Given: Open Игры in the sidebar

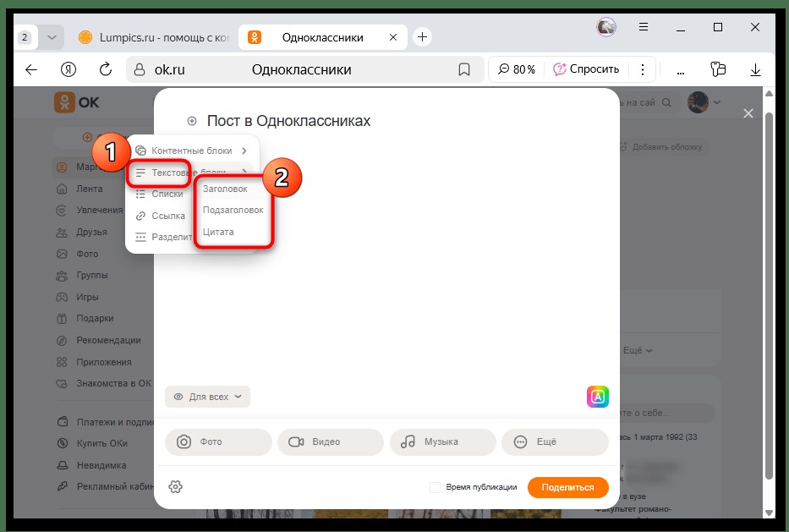Looking at the screenshot, I should point(87,297).
